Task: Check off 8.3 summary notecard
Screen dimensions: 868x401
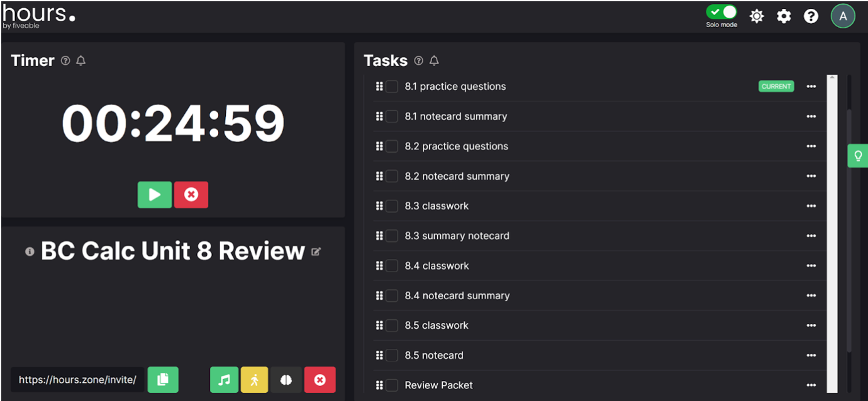Action: (x=392, y=236)
